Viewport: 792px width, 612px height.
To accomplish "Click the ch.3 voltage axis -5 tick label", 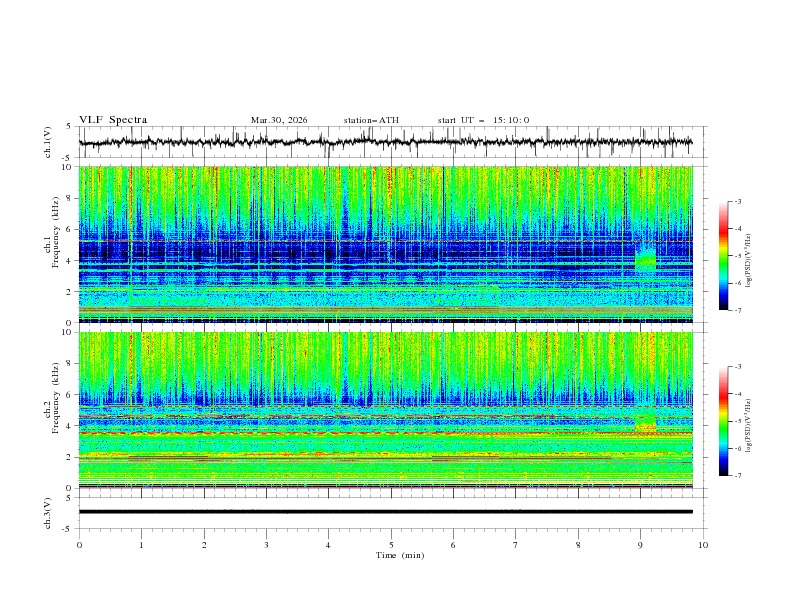I will 68,529.
